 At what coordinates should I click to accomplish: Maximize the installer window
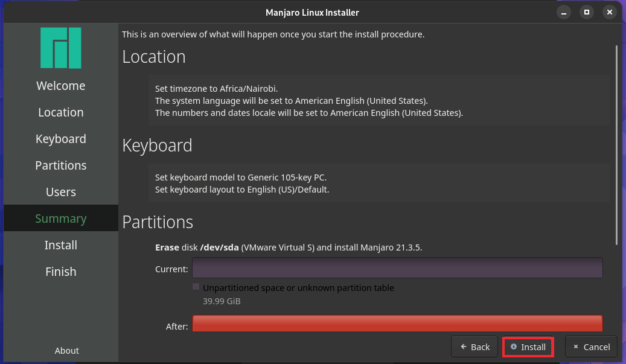point(586,12)
